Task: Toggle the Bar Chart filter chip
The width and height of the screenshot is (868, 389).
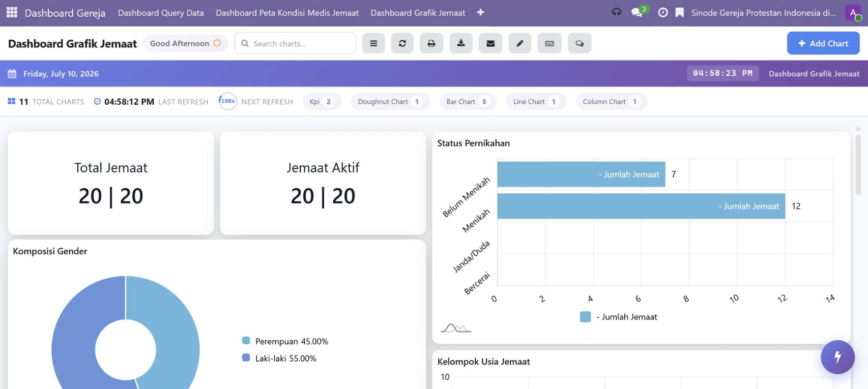Action: (467, 102)
